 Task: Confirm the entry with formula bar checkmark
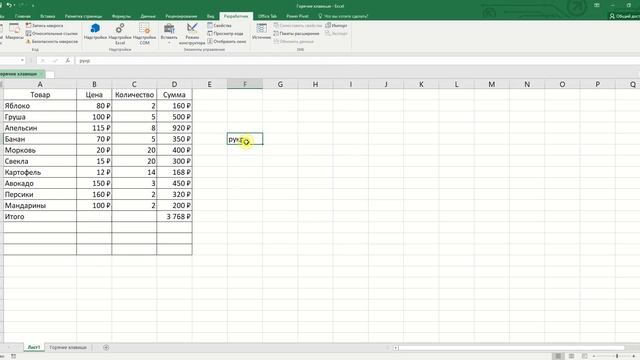55,60
